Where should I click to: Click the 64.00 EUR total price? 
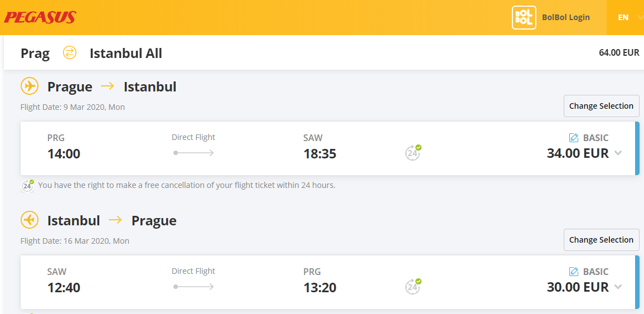point(619,52)
